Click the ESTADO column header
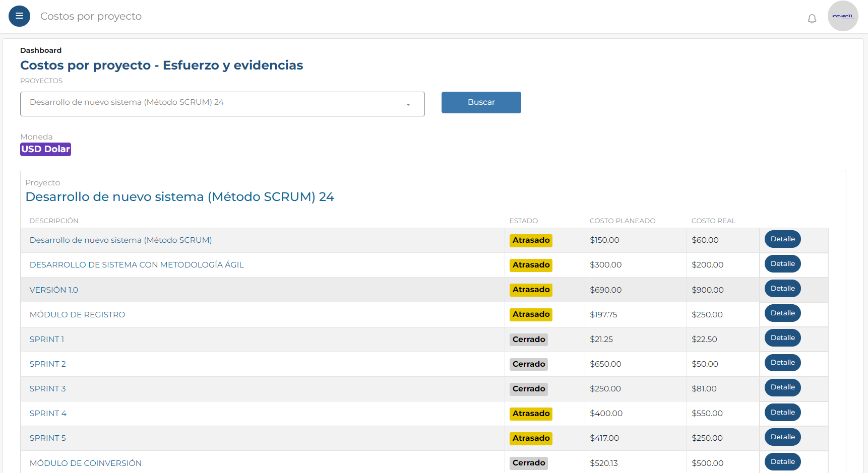The image size is (868, 473). 523,221
